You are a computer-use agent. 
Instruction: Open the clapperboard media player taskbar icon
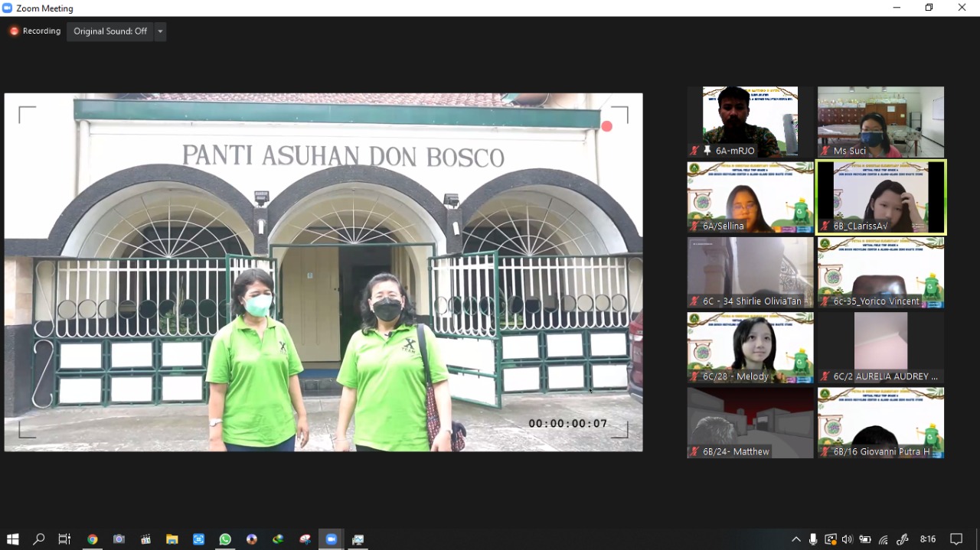coord(145,539)
